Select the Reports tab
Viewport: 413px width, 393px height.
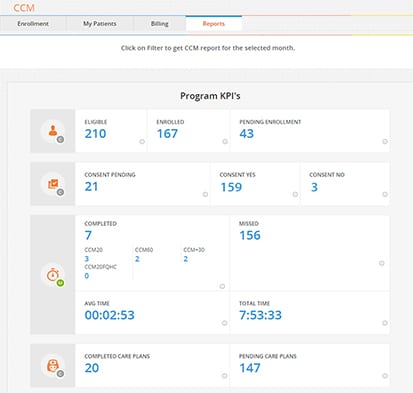point(214,24)
